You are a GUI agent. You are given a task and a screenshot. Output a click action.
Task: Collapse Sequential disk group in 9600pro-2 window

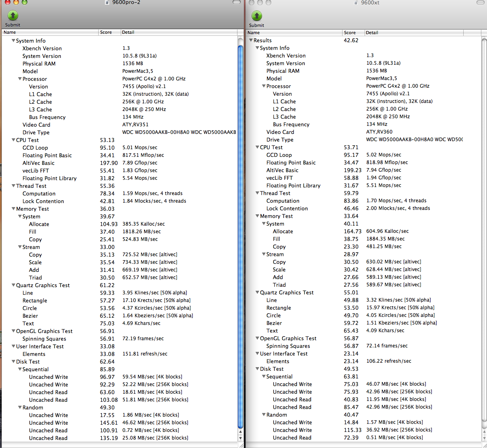pyautogui.click(x=20, y=369)
